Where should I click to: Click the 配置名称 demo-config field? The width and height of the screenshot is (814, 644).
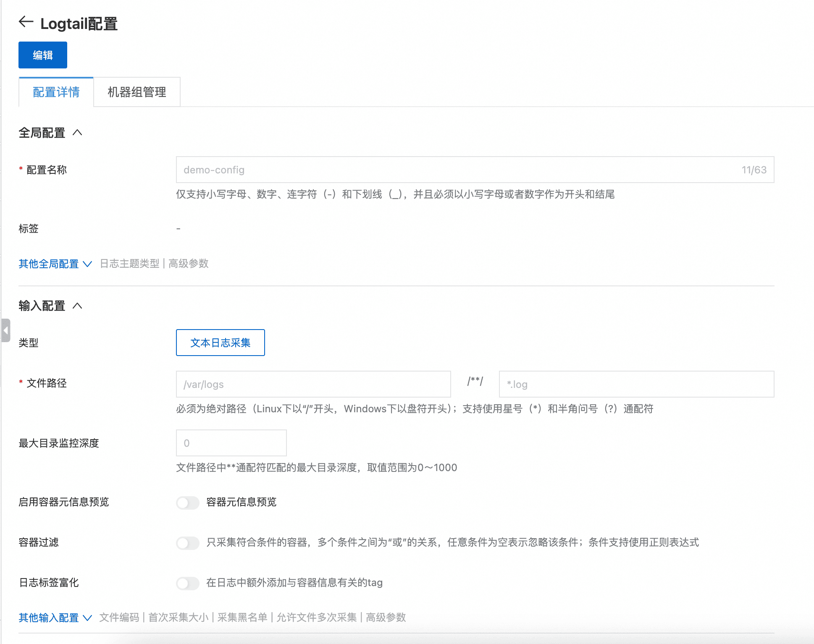(458, 170)
